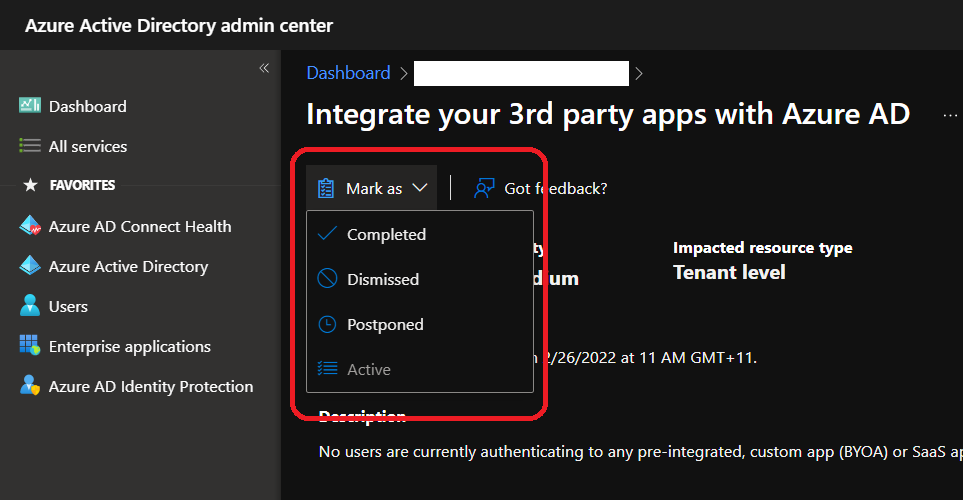Click the All services list icon

point(30,146)
